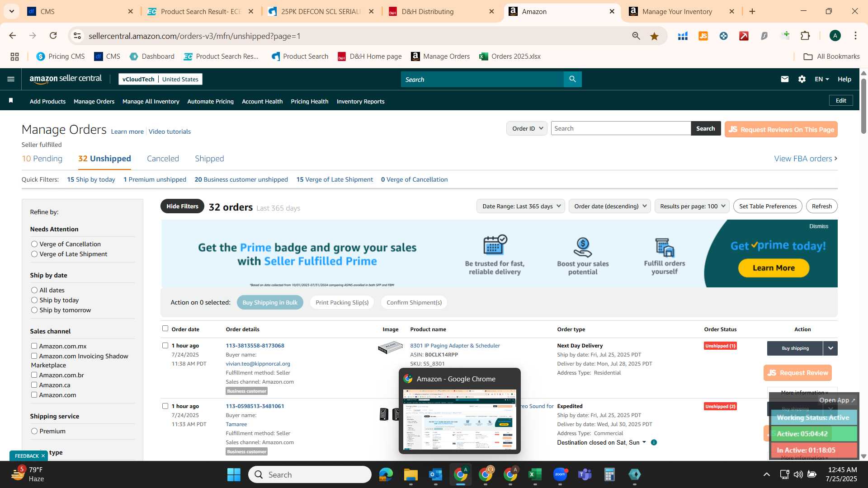Click Learn More on Prime banner
This screenshot has height=488, width=868.
coord(774,268)
